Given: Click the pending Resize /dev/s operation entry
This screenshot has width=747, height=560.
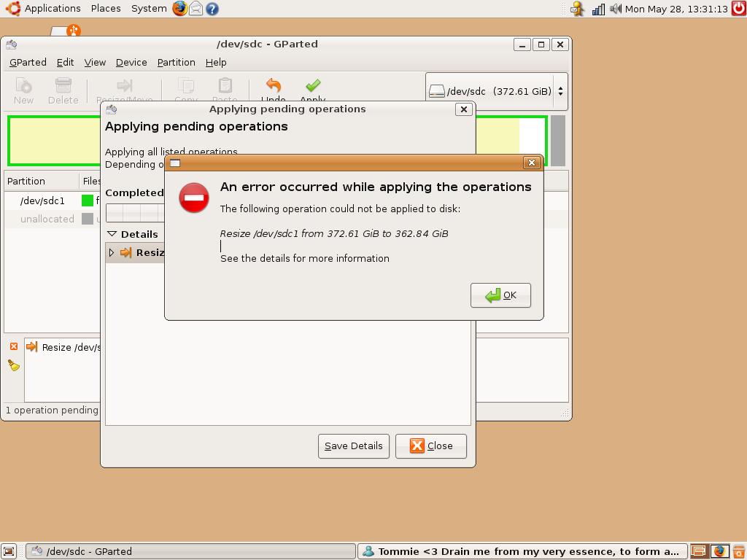Looking at the screenshot, I should pos(63,347).
